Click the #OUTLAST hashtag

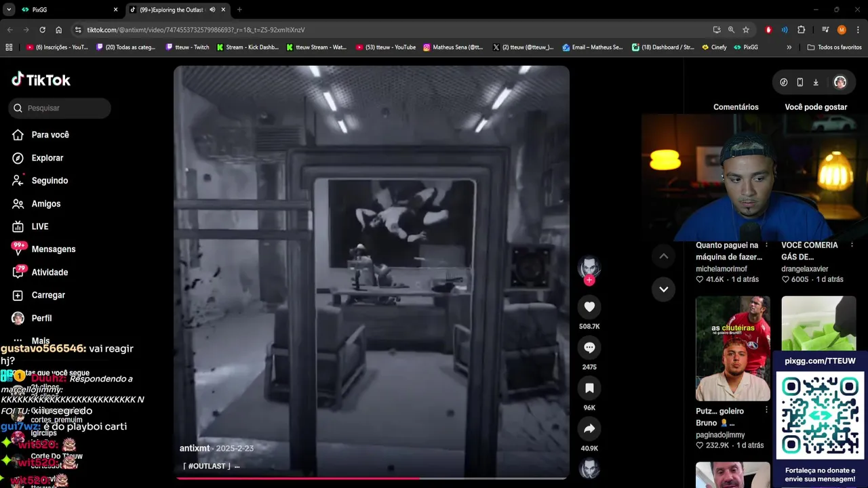207,466
